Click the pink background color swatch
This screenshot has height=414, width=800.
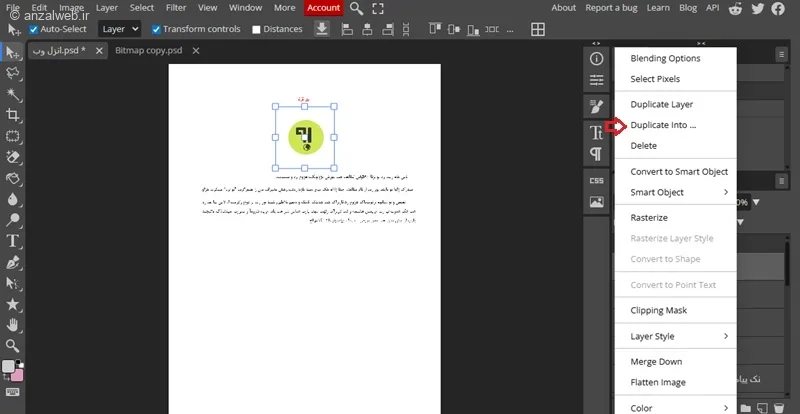(17, 376)
